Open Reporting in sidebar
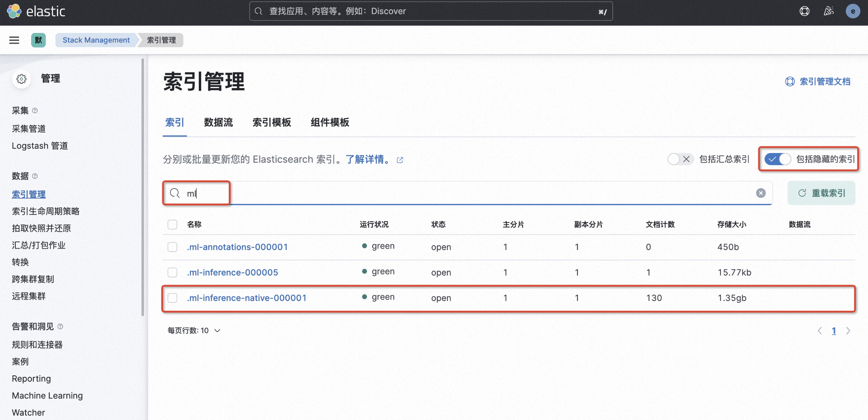 [32, 379]
